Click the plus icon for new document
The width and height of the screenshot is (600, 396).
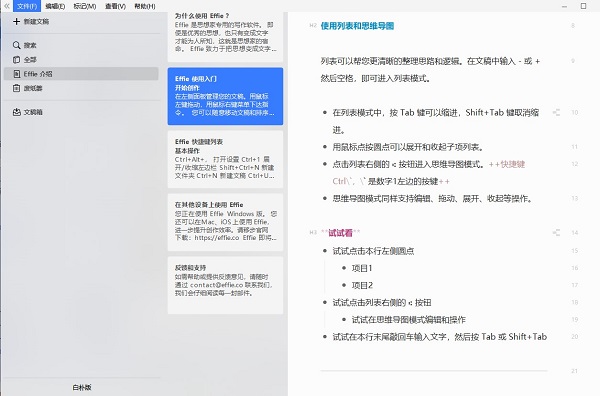[16, 21]
